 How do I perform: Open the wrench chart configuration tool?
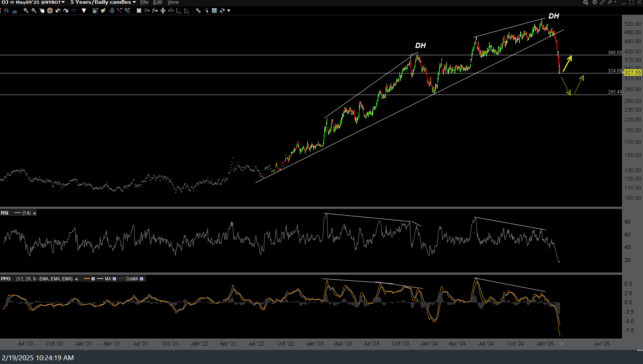(x=198, y=11)
